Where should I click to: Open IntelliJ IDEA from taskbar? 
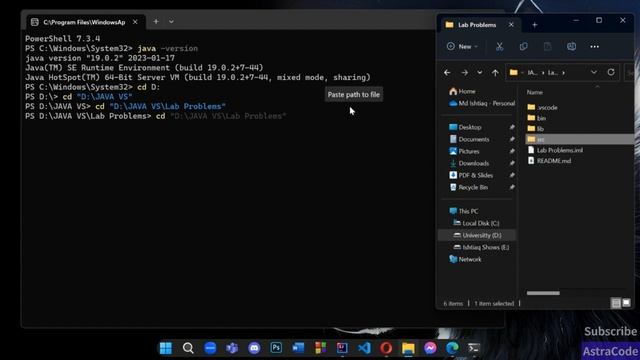point(342,348)
